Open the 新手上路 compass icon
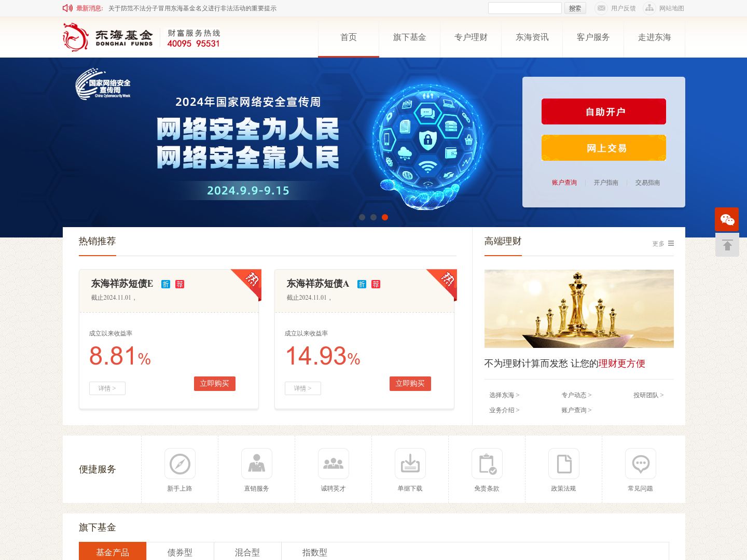The width and height of the screenshot is (747, 560). click(x=179, y=464)
